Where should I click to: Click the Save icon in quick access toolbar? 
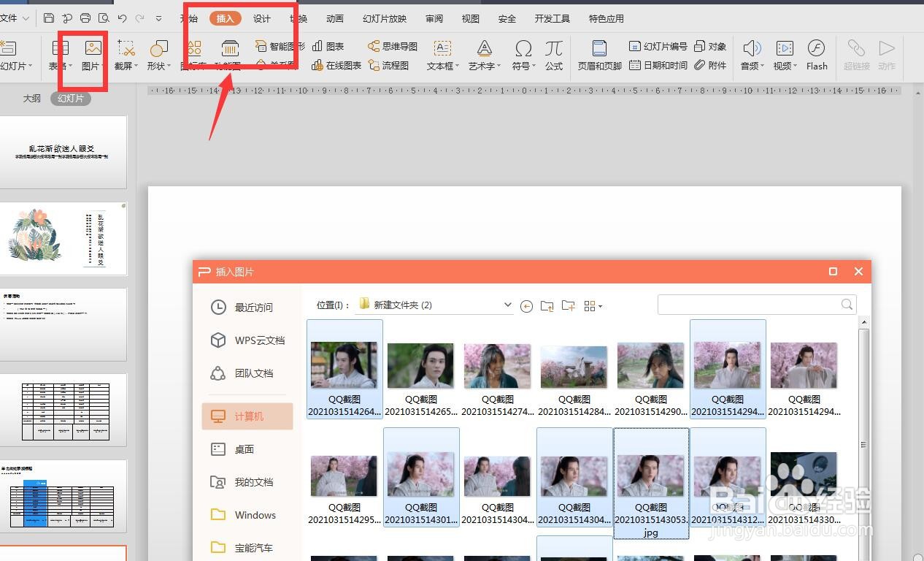click(49, 18)
